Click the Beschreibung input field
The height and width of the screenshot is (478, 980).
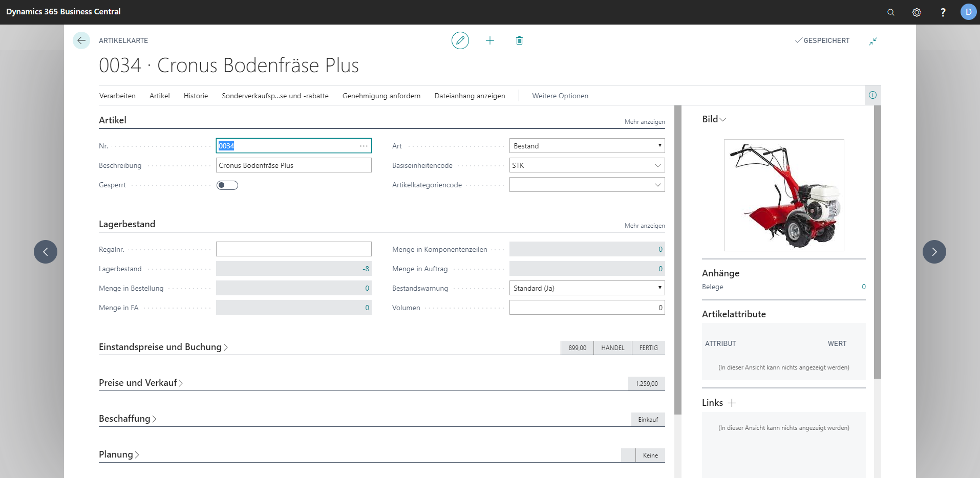tap(294, 165)
